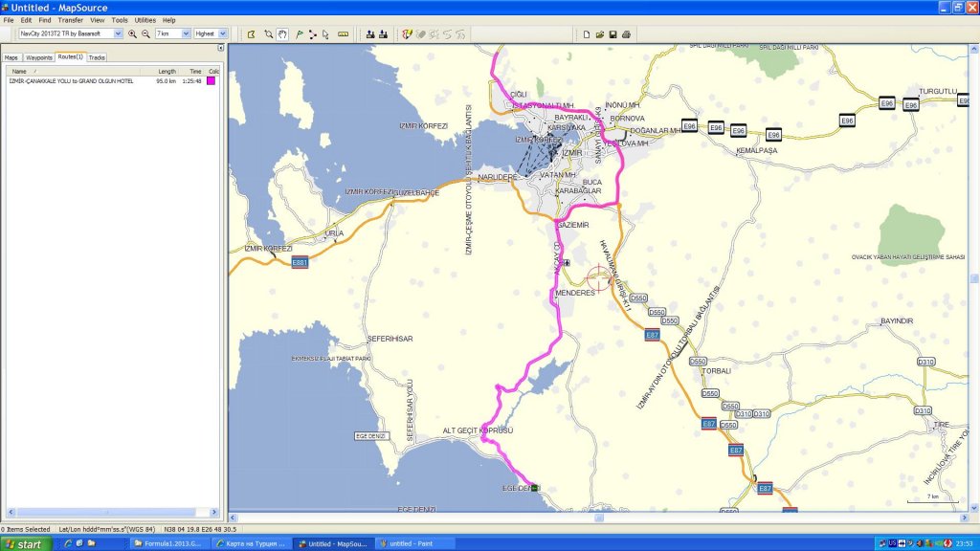Click the route length value 95.0 km
Screen dimensions: 980x551
166,81
